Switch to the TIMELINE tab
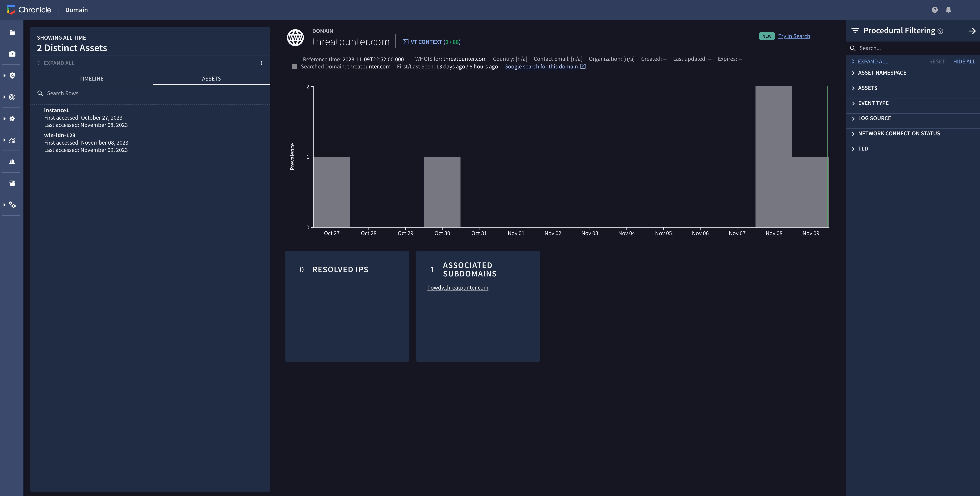 [91, 78]
